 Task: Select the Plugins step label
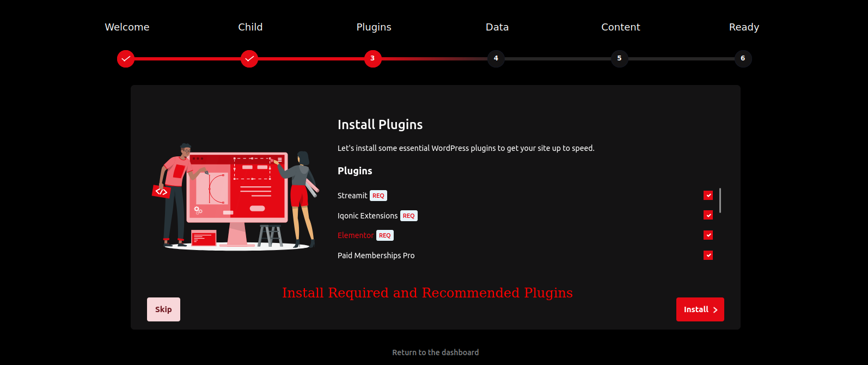pos(374,27)
